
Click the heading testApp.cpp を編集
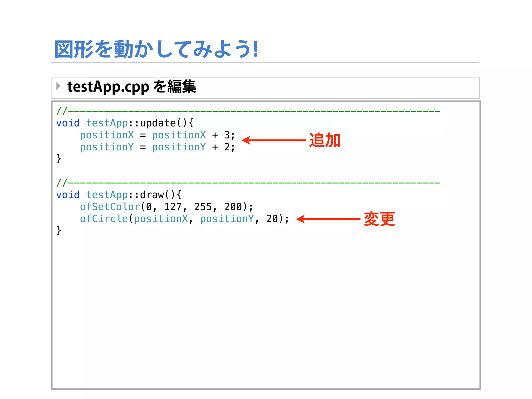click(x=131, y=87)
